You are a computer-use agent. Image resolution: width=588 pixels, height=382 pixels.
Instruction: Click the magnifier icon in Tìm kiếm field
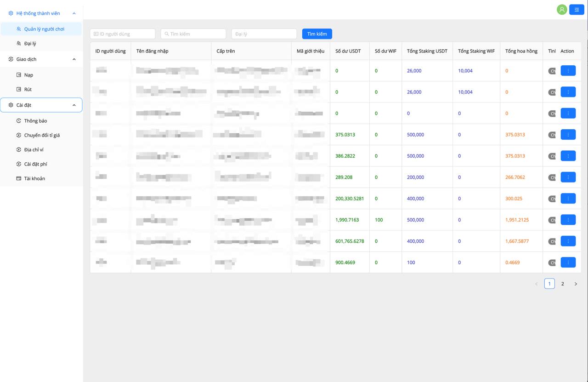[x=167, y=34]
